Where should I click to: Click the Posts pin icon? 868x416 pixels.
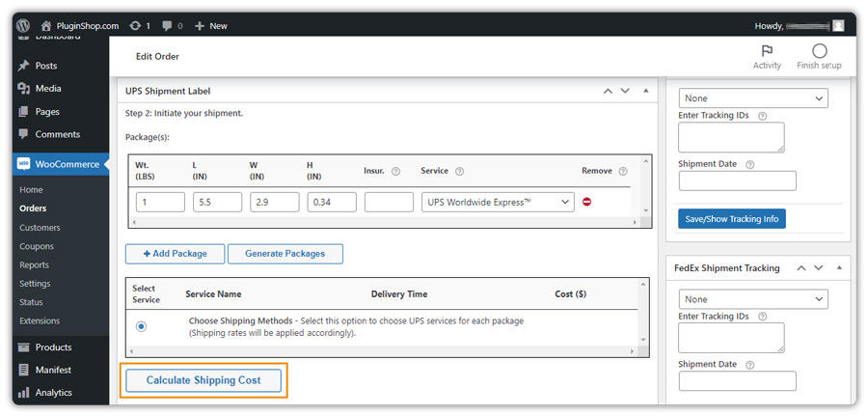click(23, 66)
